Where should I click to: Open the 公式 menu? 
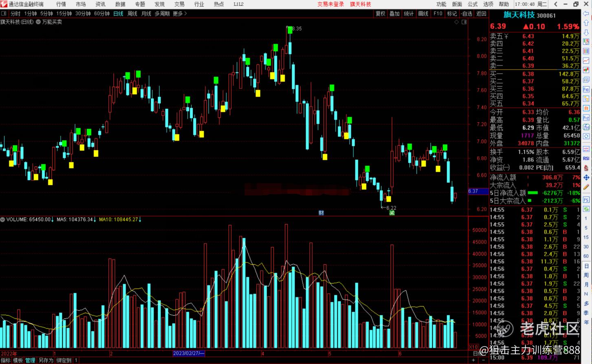tap(473, 4)
